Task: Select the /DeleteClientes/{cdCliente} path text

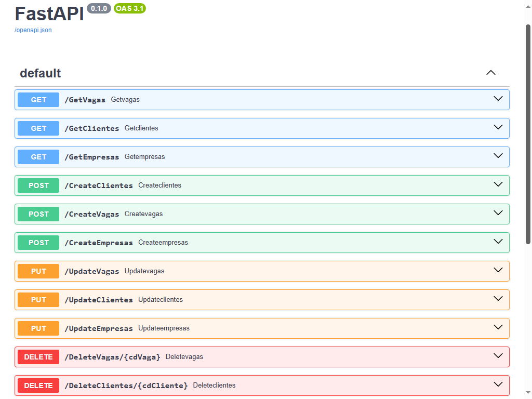Action: point(126,385)
